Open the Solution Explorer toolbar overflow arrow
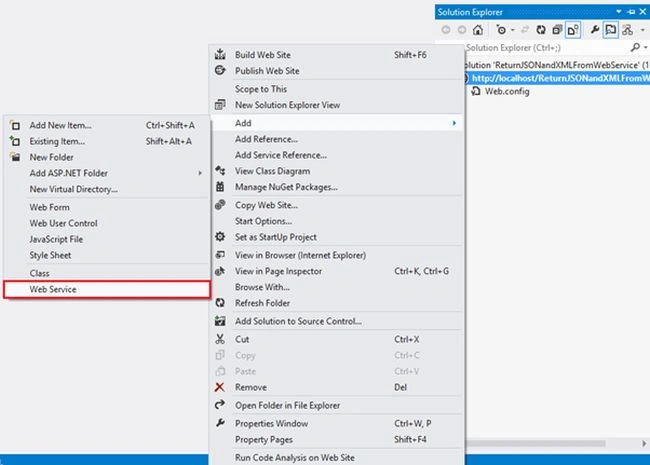The width and height of the screenshot is (650, 465). pyautogui.click(x=643, y=30)
